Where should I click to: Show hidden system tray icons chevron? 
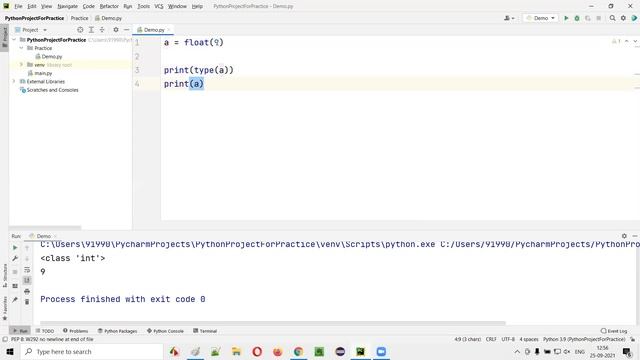point(517,351)
